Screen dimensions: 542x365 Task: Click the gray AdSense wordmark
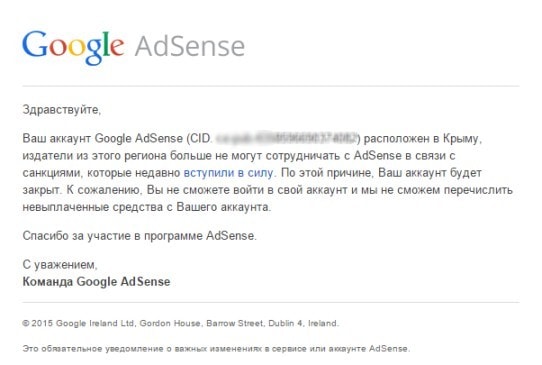pos(190,46)
